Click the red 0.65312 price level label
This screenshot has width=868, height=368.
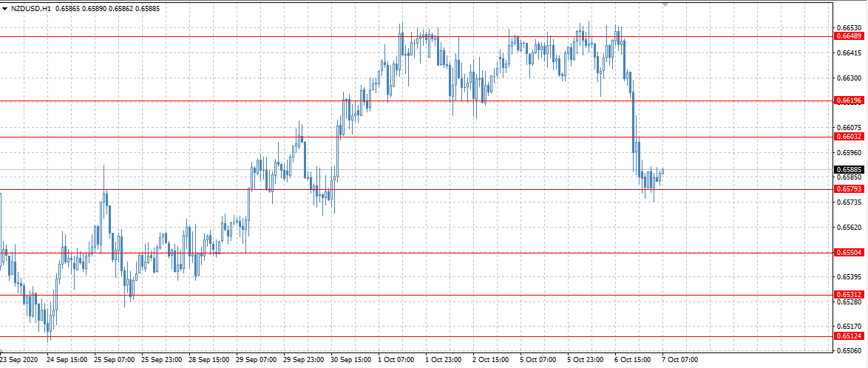click(850, 295)
